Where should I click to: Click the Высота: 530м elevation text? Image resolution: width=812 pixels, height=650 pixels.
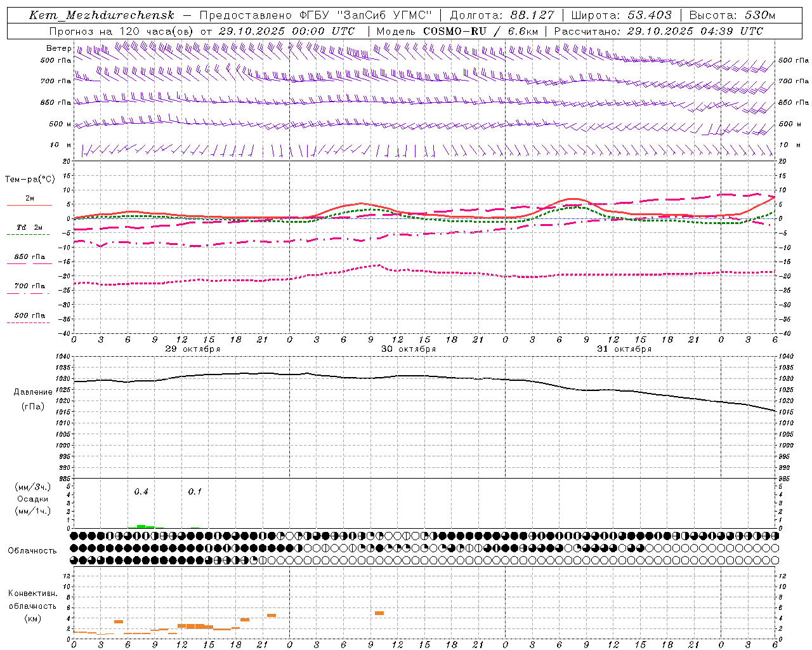732,15
